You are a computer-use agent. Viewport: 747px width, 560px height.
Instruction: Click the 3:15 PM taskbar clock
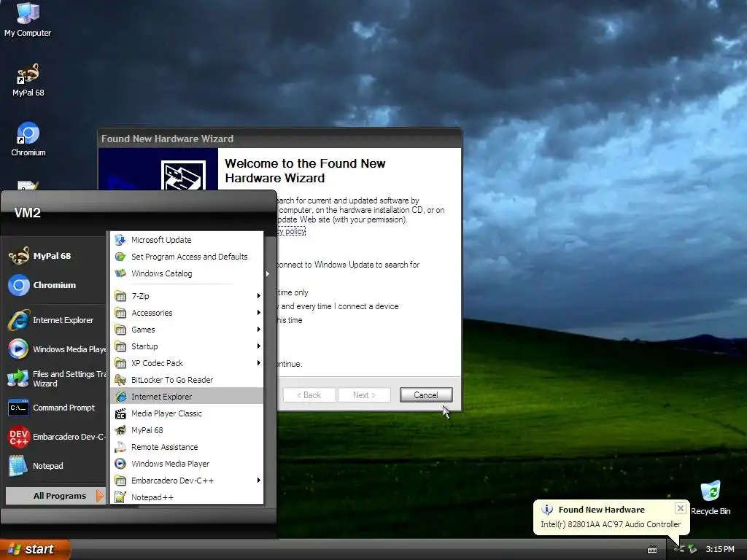click(x=720, y=549)
